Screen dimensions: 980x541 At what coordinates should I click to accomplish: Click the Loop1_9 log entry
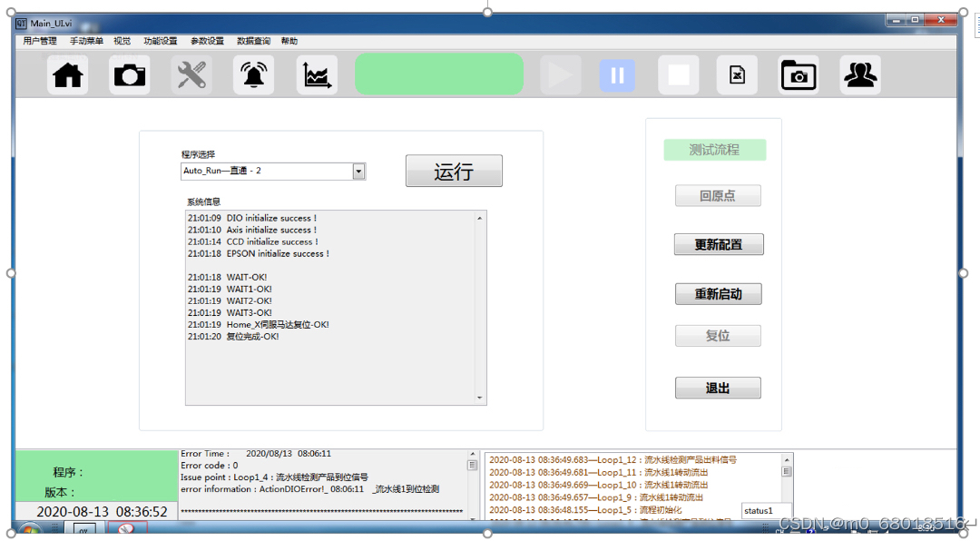595,497
